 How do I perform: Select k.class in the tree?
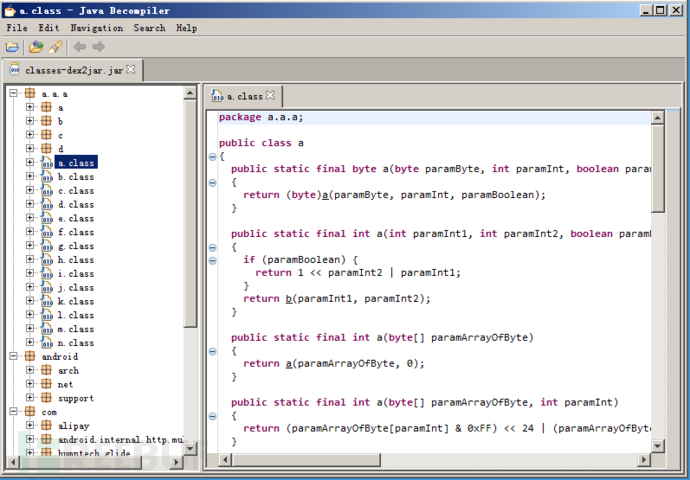76,301
